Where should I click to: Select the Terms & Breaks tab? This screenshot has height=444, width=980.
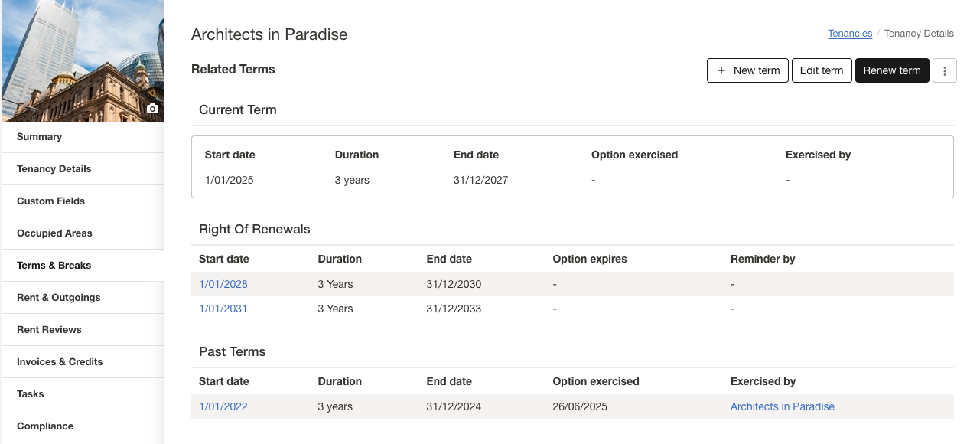[x=54, y=266]
